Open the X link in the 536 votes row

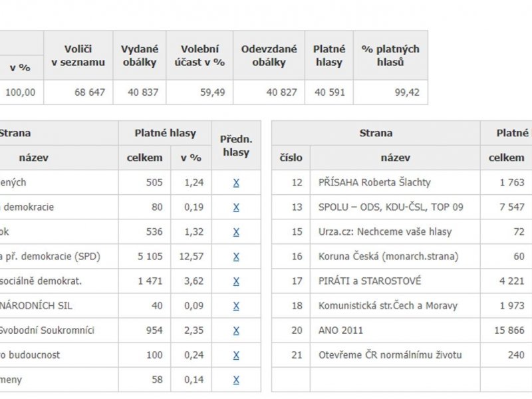click(236, 232)
